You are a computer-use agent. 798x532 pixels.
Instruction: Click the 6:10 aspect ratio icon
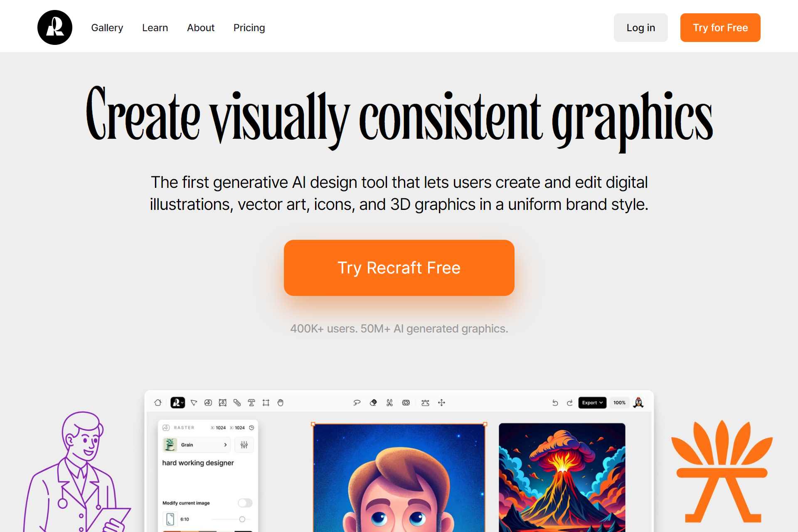tap(170, 519)
